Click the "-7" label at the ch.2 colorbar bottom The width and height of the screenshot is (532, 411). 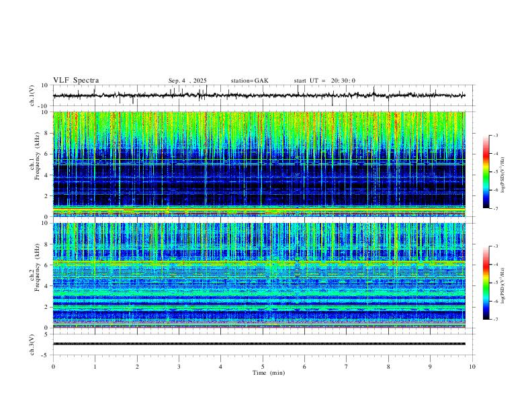click(495, 320)
